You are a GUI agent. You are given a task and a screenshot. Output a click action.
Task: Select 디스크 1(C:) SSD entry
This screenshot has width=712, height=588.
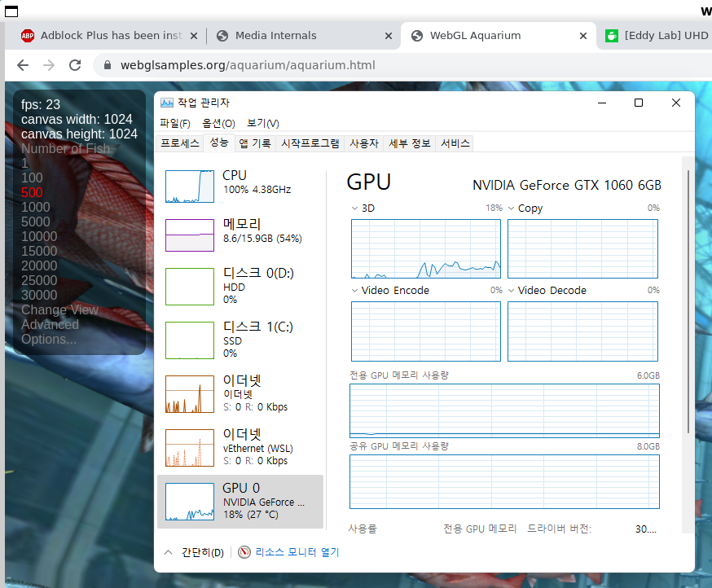pyautogui.click(x=240, y=340)
